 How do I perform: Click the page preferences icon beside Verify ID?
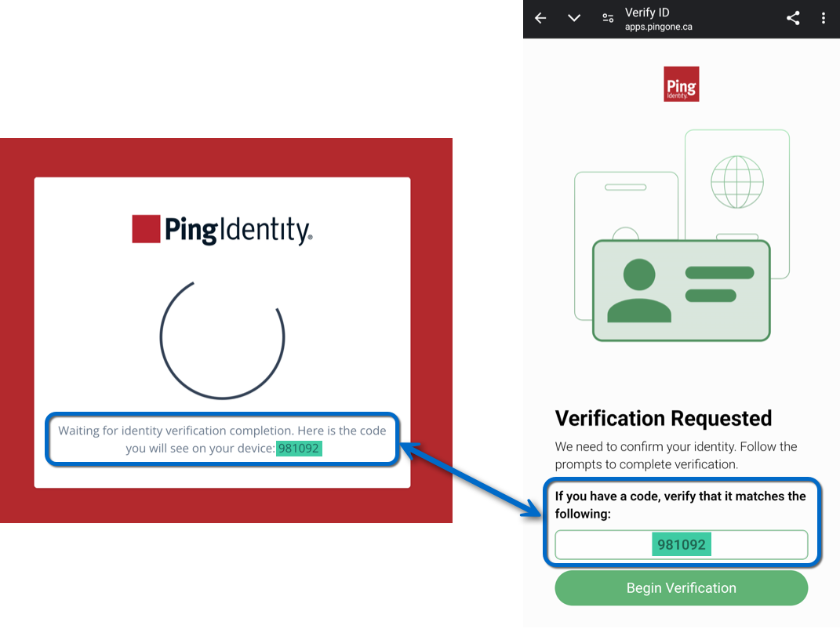coord(608,17)
